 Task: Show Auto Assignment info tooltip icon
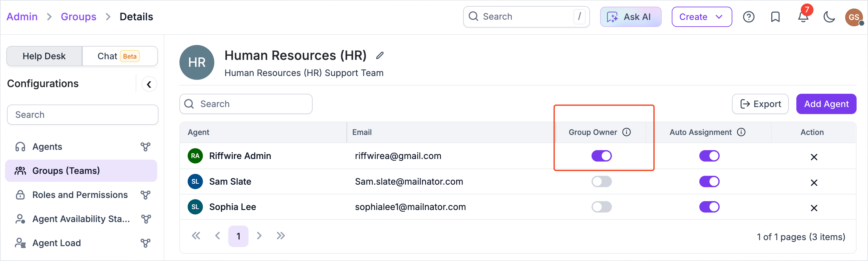(741, 132)
